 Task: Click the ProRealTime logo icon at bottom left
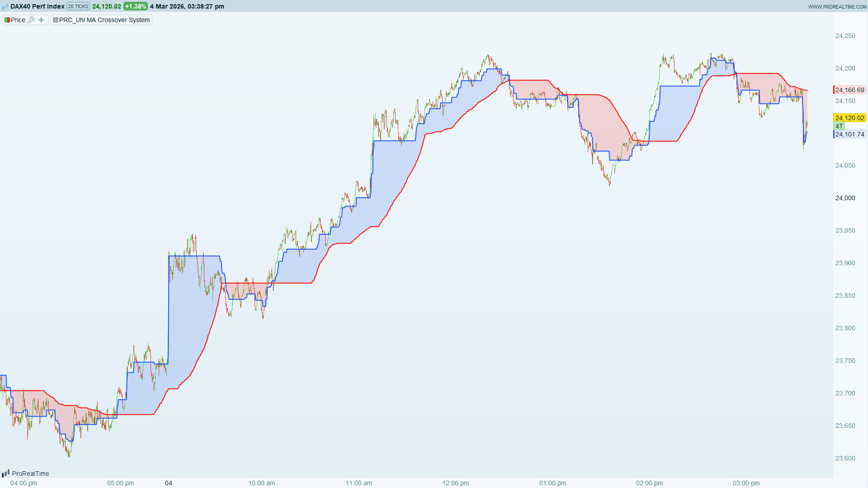6,474
